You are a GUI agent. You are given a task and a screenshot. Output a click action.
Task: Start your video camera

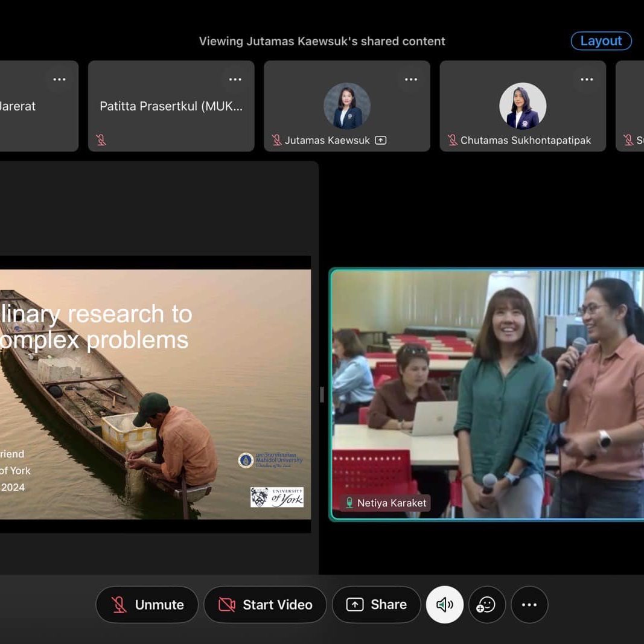[x=265, y=605]
